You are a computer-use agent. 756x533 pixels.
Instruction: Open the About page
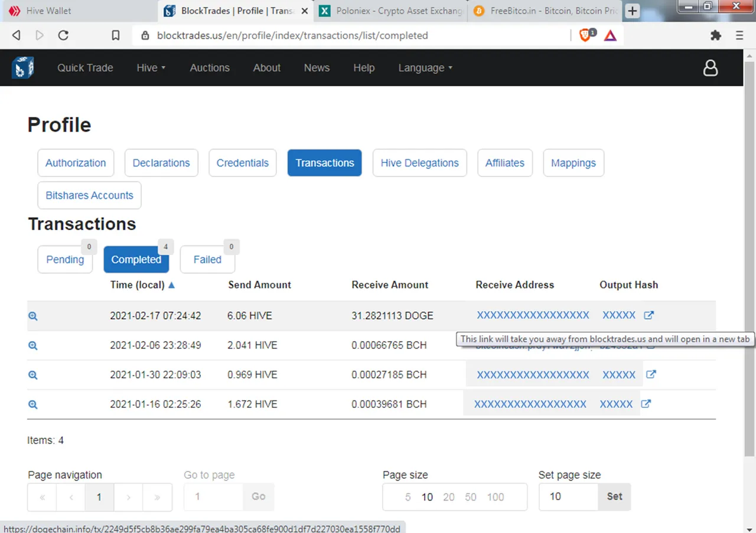pyautogui.click(x=267, y=68)
